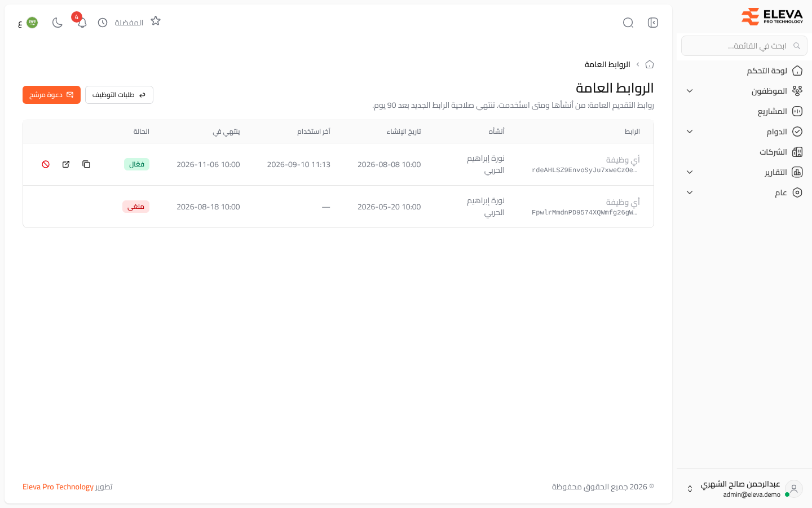The width and height of the screenshot is (812, 508).
Task: Go to the home breadcrumb icon
Action: click(650, 64)
